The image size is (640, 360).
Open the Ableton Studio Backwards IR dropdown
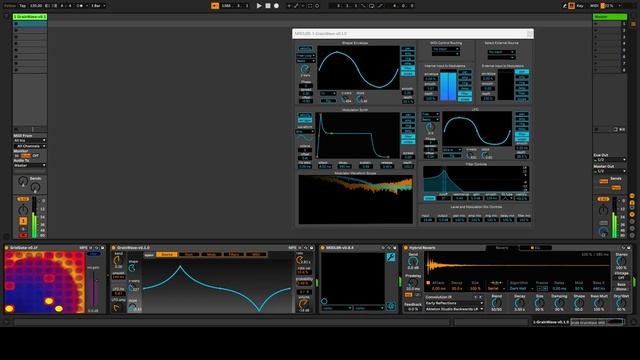454,309
